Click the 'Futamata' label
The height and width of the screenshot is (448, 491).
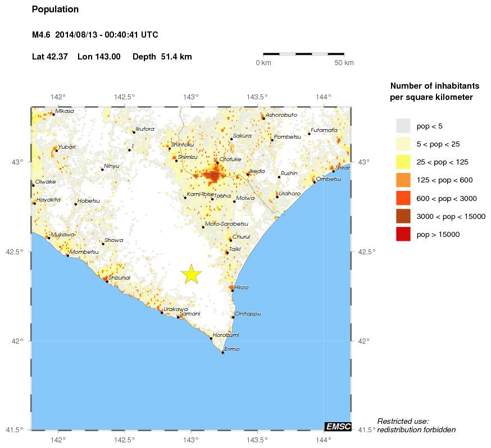(324, 130)
